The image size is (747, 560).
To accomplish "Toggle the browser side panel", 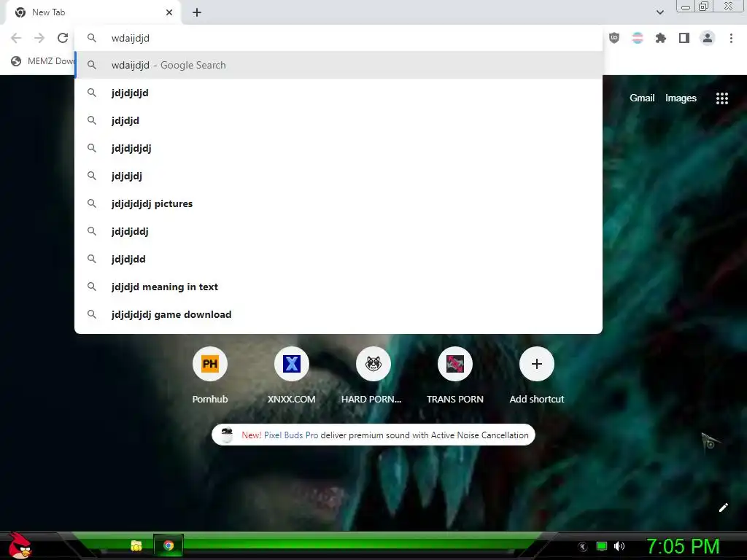I will click(684, 38).
